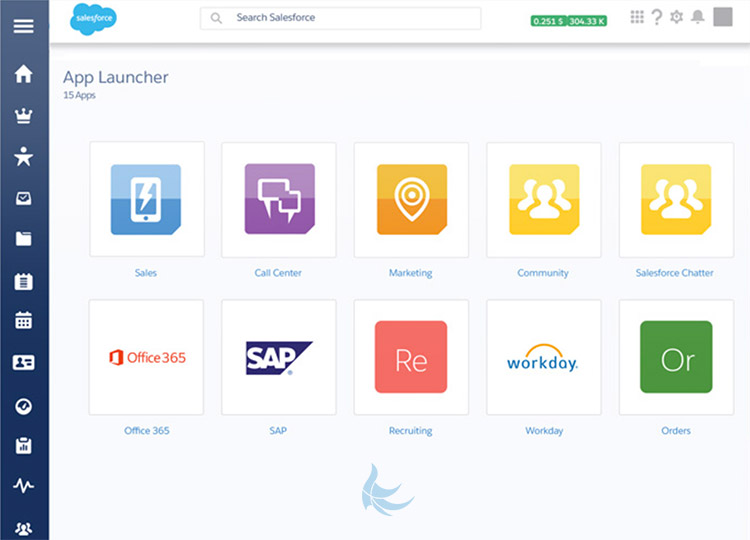Image resolution: width=750 pixels, height=540 pixels.
Task: Open the setup gear icon
Action: point(676,17)
